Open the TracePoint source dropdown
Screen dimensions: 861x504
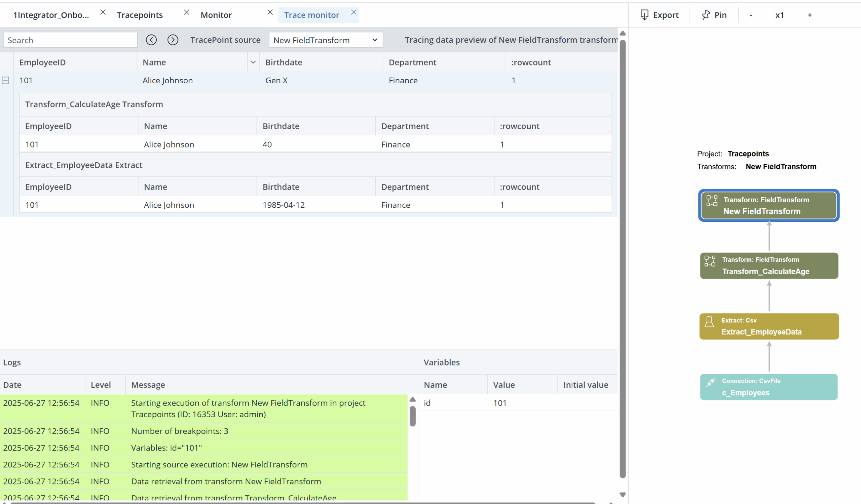tap(326, 40)
